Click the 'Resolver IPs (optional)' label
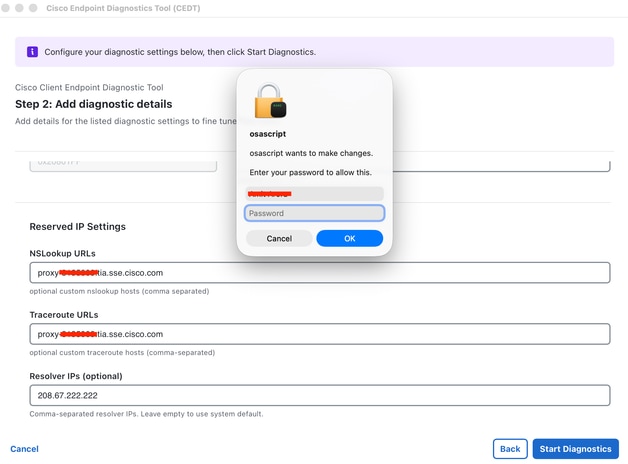 76,376
